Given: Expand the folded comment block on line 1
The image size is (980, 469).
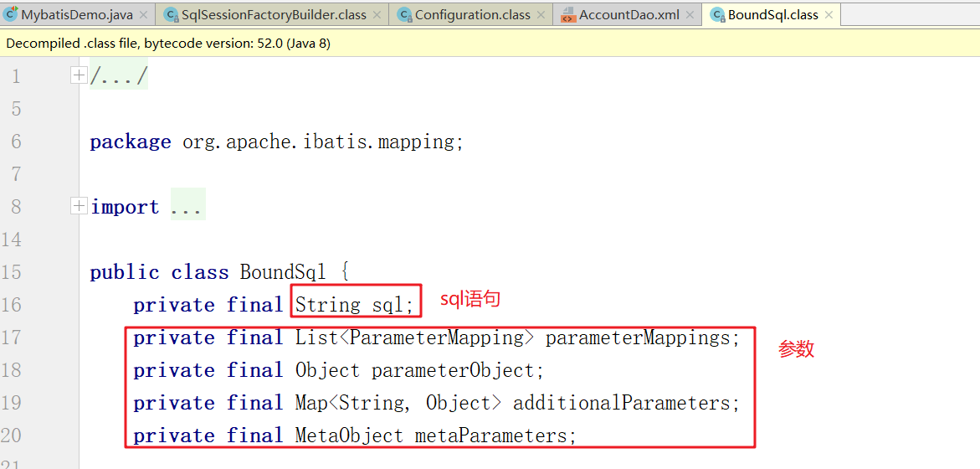Looking at the screenshot, I should pos(79,75).
